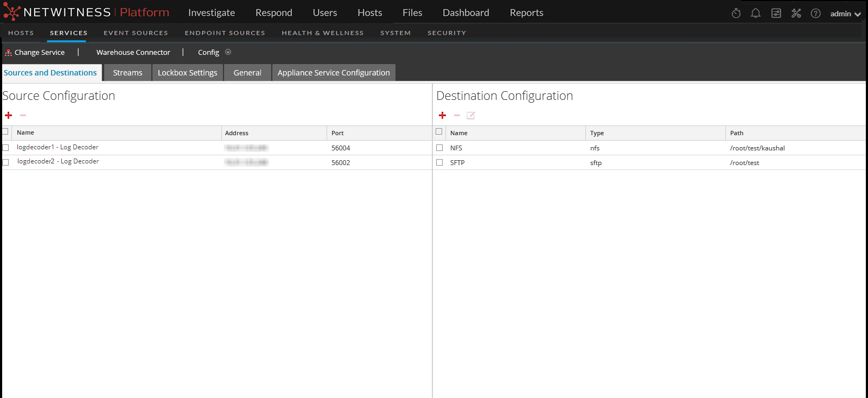Screen dimensions: 868x398
Task: Open the stopwatch jobs icon
Action: click(736, 13)
